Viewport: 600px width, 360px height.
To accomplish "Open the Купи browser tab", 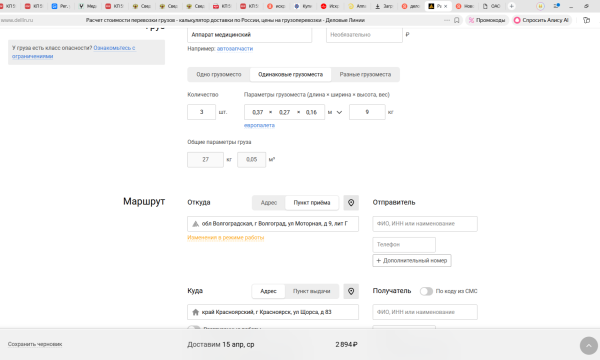I will [303, 6].
